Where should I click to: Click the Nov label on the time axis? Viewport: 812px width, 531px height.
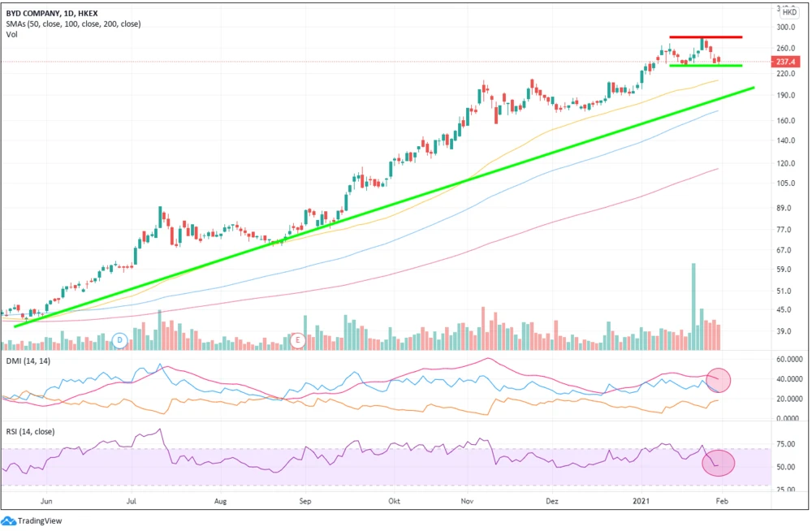coord(469,502)
